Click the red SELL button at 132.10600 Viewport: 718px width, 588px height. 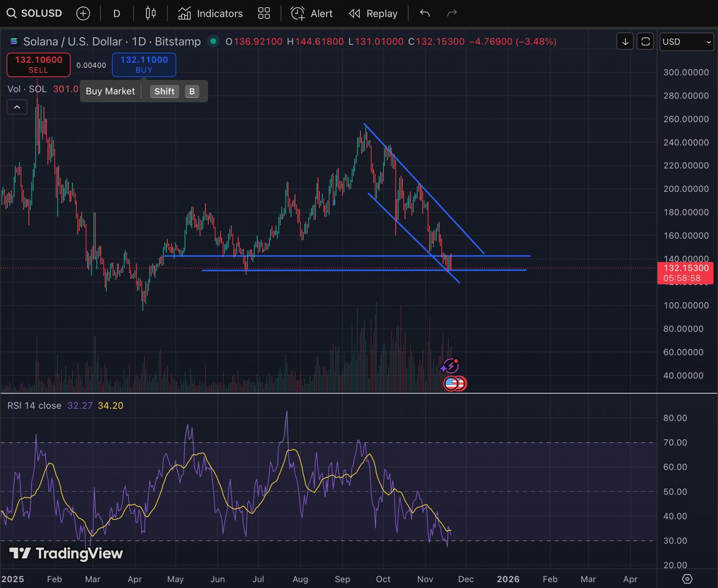click(x=38, y=65)
